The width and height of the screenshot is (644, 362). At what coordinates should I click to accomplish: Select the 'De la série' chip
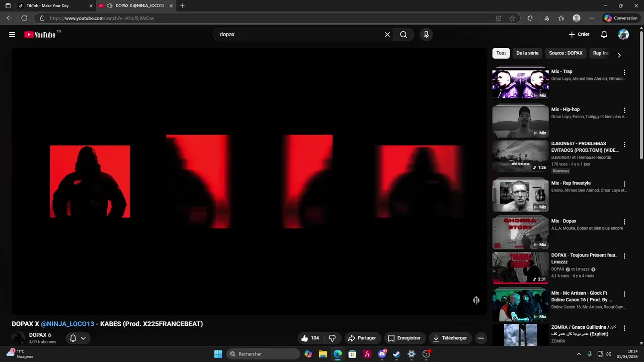tap(527, 53)
